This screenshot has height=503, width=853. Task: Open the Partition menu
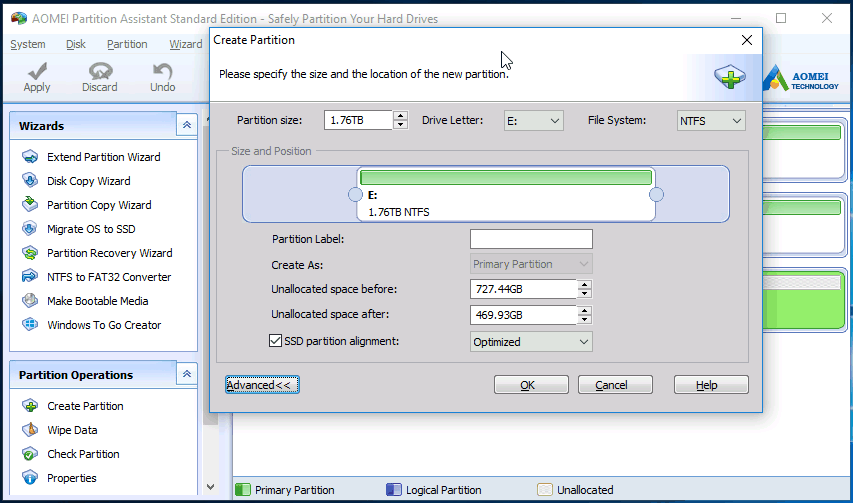[127, 44]
